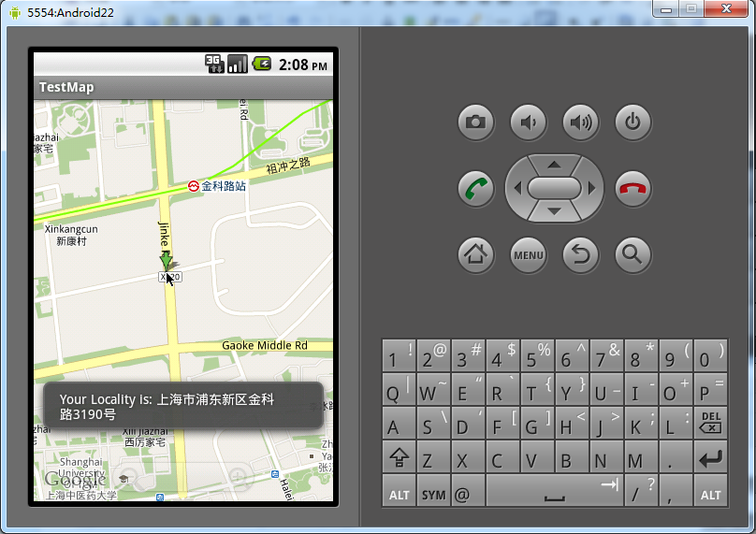Click the Enter key on the keyboard

click(711, 456)
